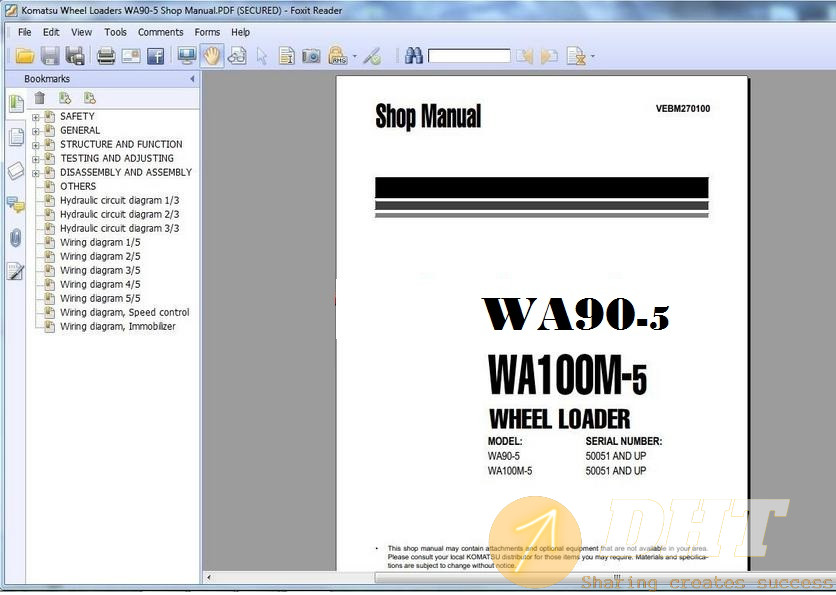Image resolution: width=836 pixels, height=595 pixels.
Task: Open the Help menu
Action: [x=240, y=32]
